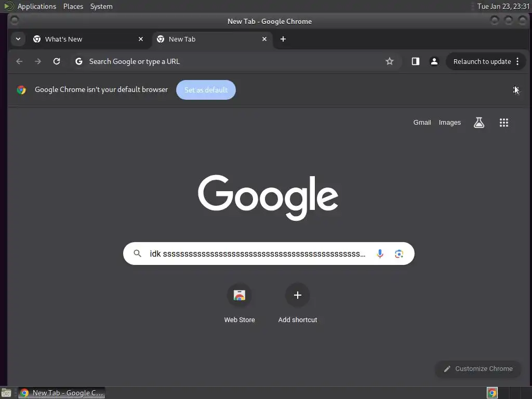Click Chrome workspace icon at bottom right
Image resolution: width=532 pixels, height=399 pixels.
[x=492, y=393]
